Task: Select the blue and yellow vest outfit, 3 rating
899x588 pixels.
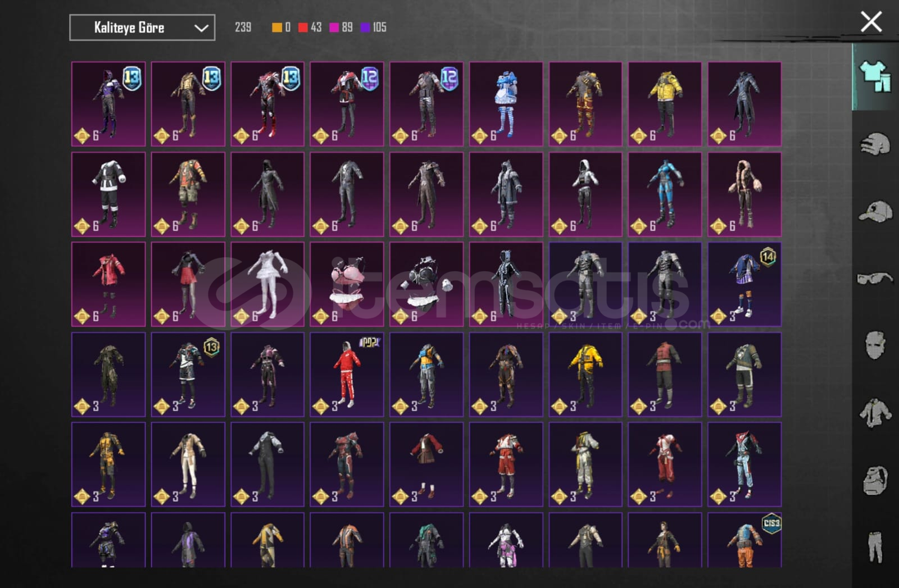Action: click(426, 374)
